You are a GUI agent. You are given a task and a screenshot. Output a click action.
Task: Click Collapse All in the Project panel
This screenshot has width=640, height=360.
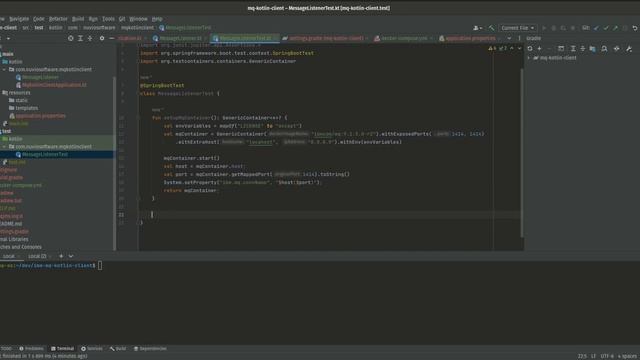coord(90,38)
